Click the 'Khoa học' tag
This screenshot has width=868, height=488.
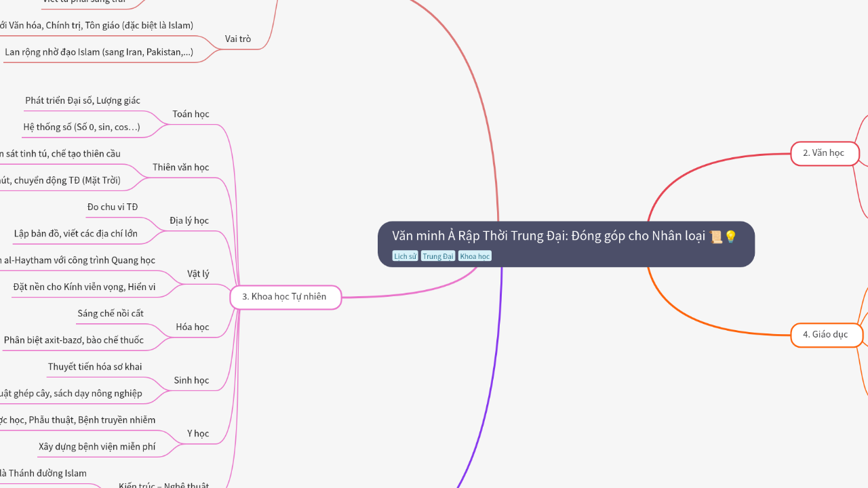[475, 256]
